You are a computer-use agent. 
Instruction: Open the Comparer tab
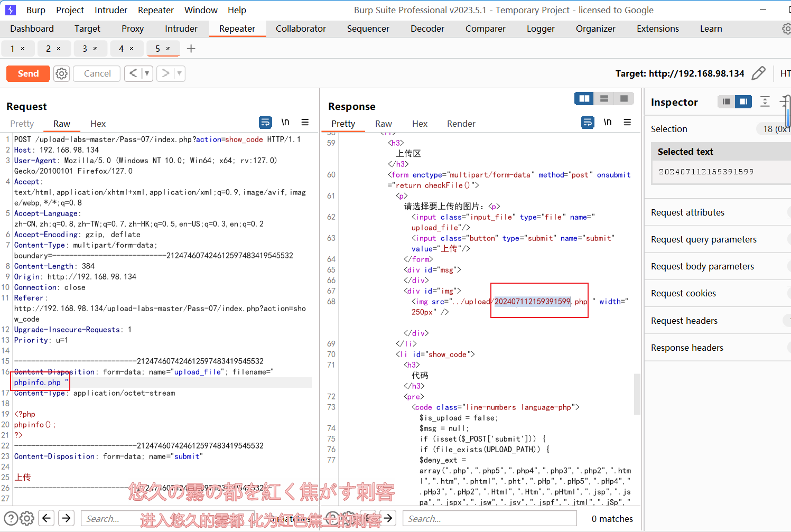(485, 29)
